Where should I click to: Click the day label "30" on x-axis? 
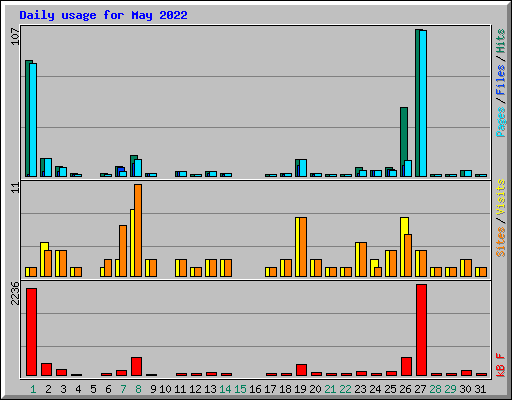[x=465, y=389]
